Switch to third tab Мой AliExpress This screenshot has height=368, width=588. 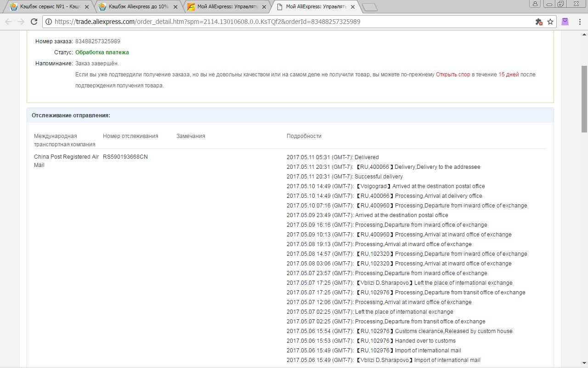pyautogui.click(x=225, y=7)
